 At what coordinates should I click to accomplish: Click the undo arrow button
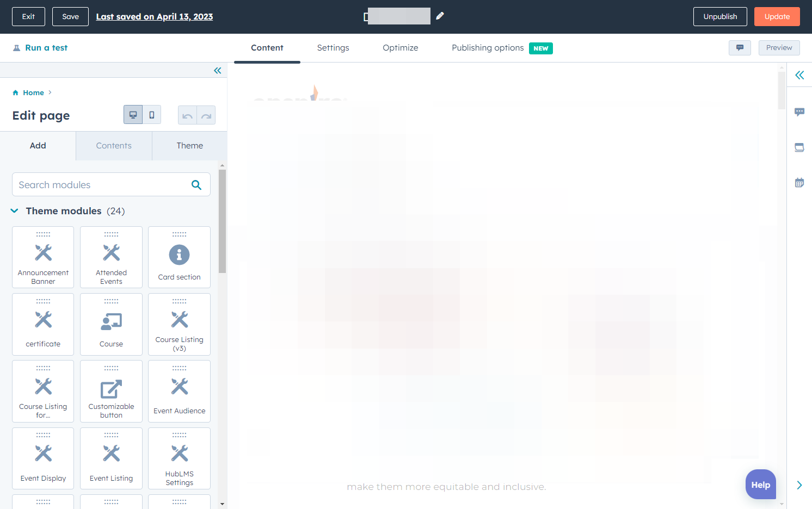(x=187, y=115)
